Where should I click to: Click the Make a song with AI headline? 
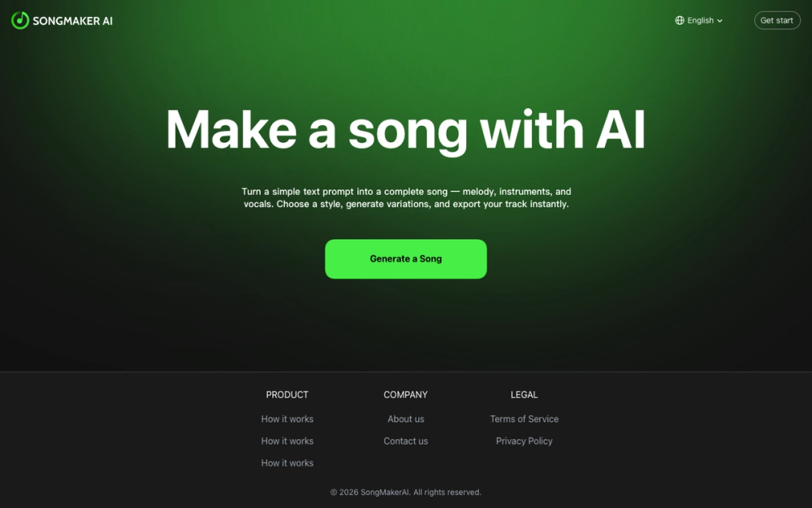405,129
